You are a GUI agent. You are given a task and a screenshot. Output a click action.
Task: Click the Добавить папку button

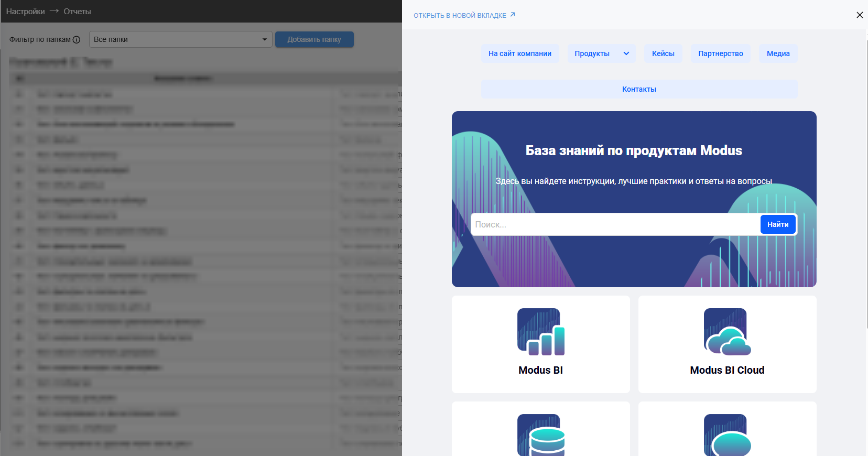tap(314, 39)
